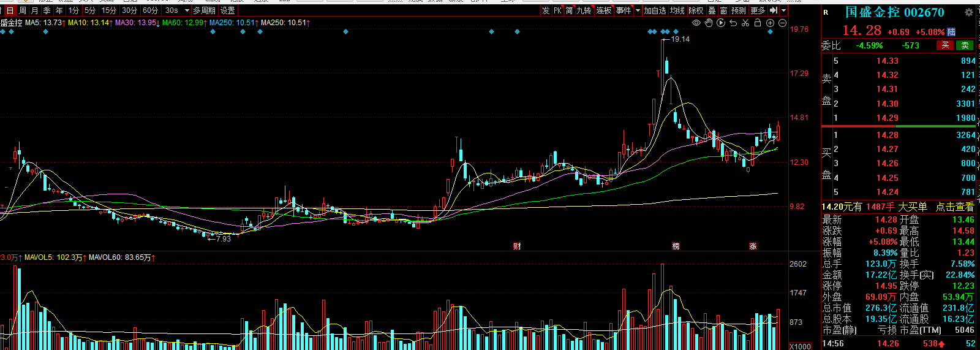Select the scissors cut tool
Image resolution: width=980 pixels, height=350 pixels.
745,23
